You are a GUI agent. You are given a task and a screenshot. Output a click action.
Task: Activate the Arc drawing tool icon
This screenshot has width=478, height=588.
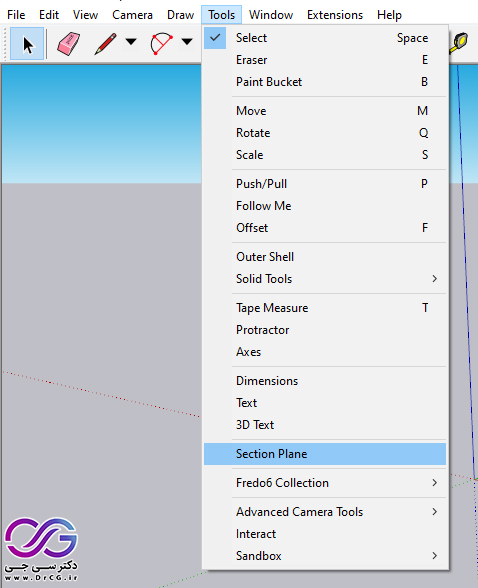(161, 44)
